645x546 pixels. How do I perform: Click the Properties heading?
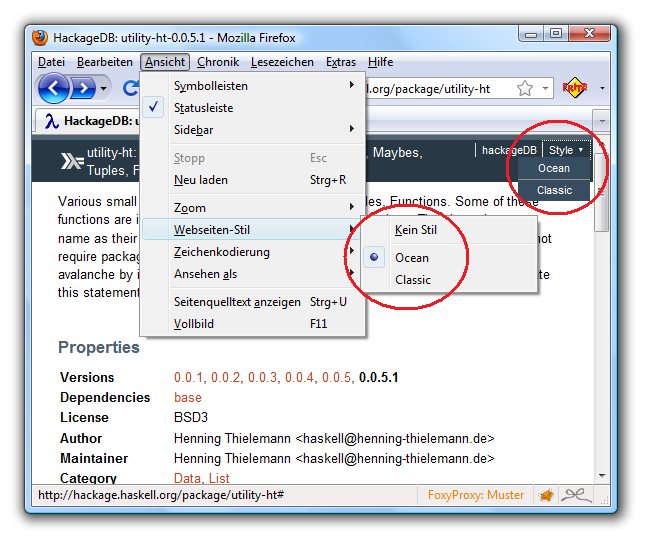tap(99, 348)
